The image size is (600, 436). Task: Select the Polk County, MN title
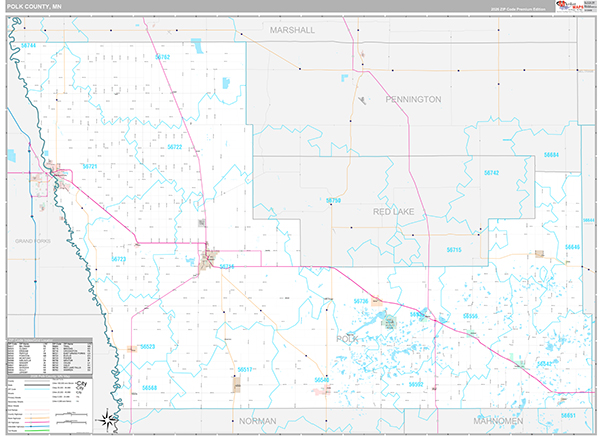click(34, 7)
